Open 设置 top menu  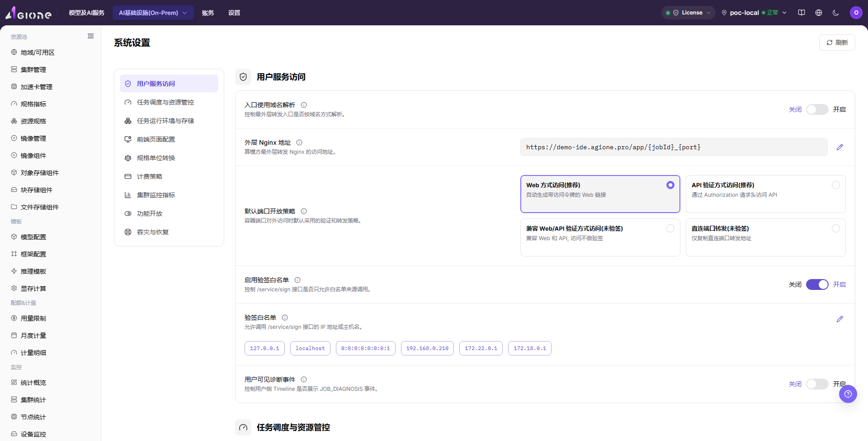[234, 13]
